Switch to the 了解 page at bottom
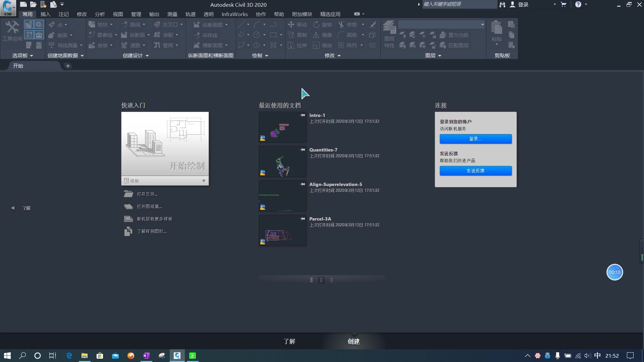644x362 pixels. (x=289, y=341)
